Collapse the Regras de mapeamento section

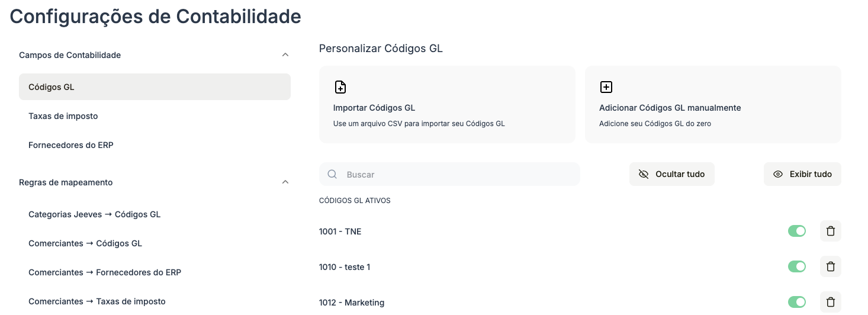tap(285, 182)
